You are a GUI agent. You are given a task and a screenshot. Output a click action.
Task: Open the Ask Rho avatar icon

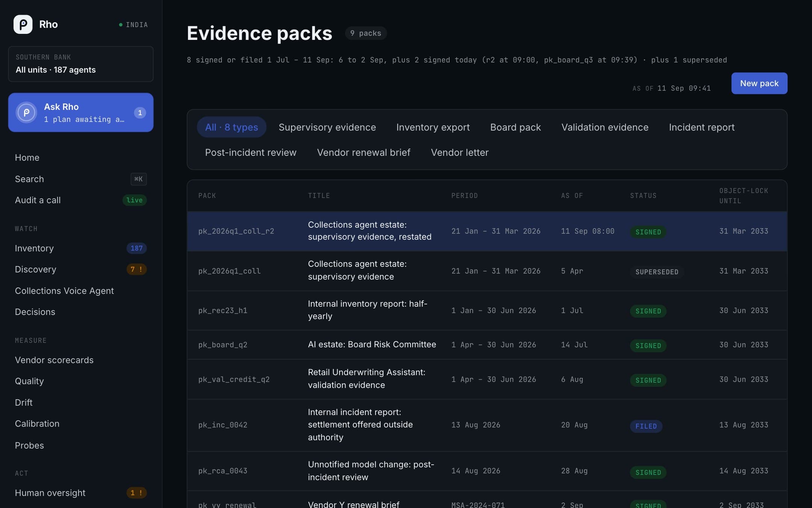[26, 113]
